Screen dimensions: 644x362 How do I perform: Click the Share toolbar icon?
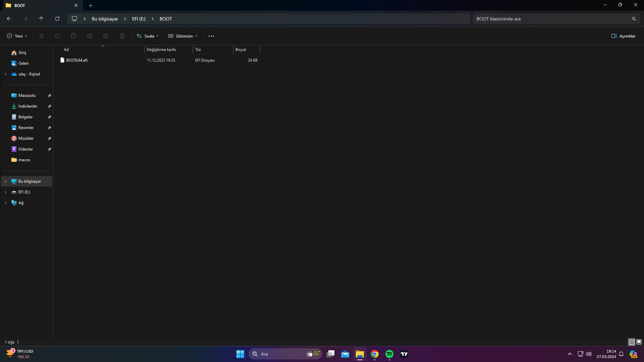point(106,36)
